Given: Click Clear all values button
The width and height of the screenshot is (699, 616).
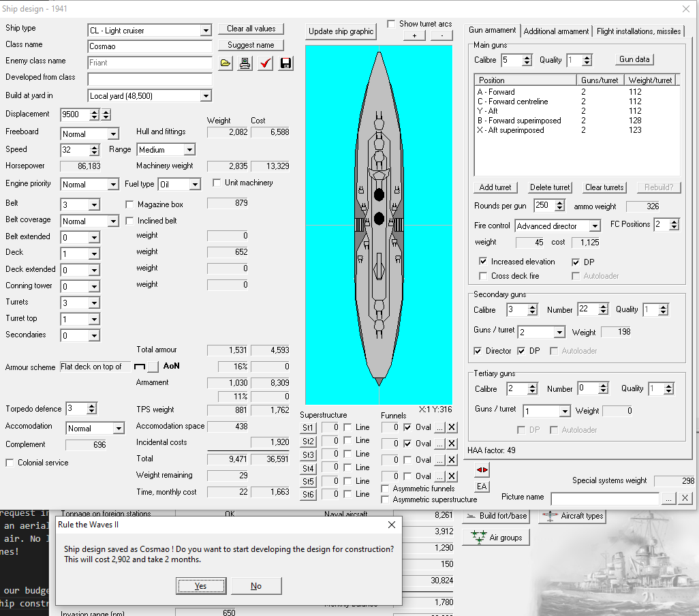Looking at the screenshot, I should point(251,29).
